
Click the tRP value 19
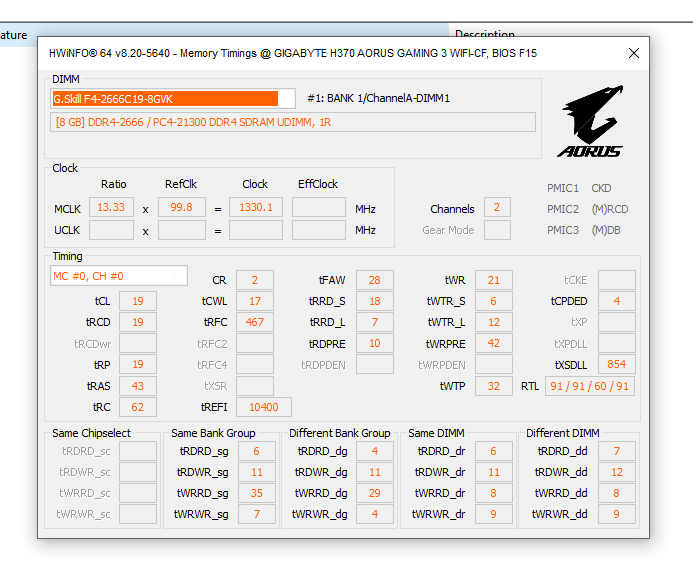pyautogui.click(x=137, y=364)
